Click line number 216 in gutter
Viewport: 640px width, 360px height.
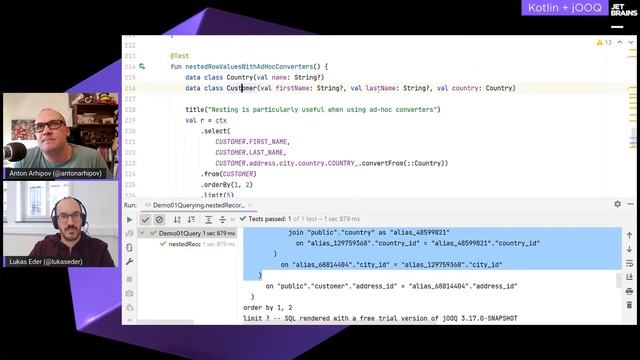tap(130, 88)
